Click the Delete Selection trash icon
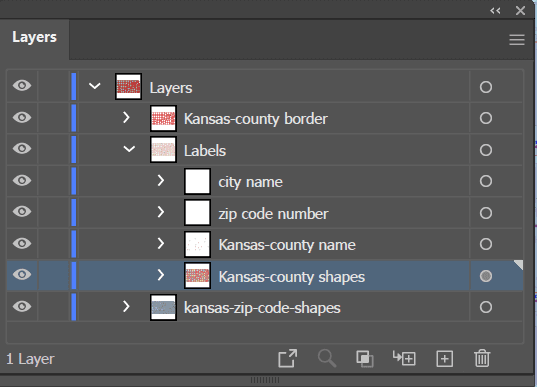 pyautogui.click(x=482, y=359)
